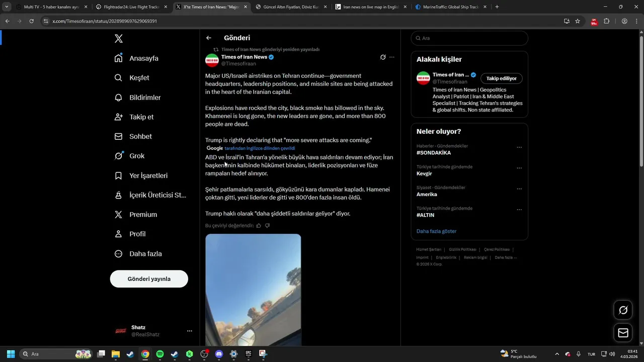644x362 pixels.
Task: Open Grok from the sidebar
Action: [129, 156]
